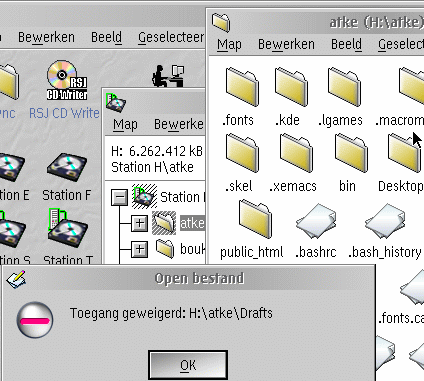Open the RSJ CD Writer icon
Viewport: 424px width, 381px height.
[x=67, y=80]
